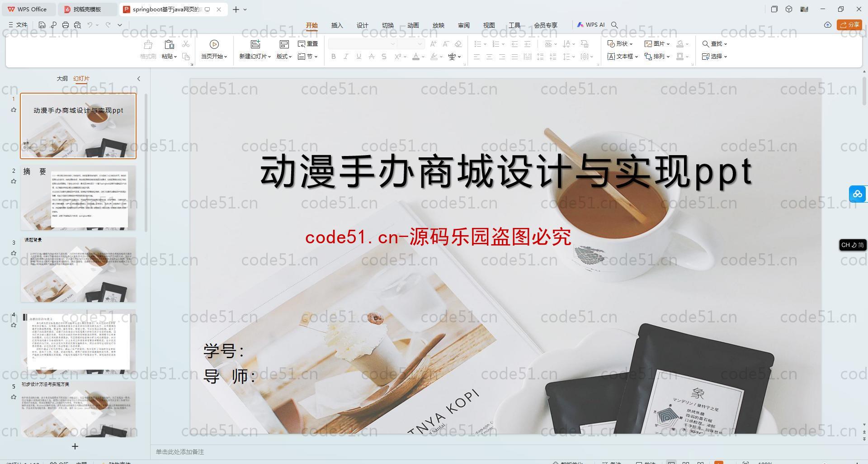Open the Section (节) dropdown

[x=308, y=57]
